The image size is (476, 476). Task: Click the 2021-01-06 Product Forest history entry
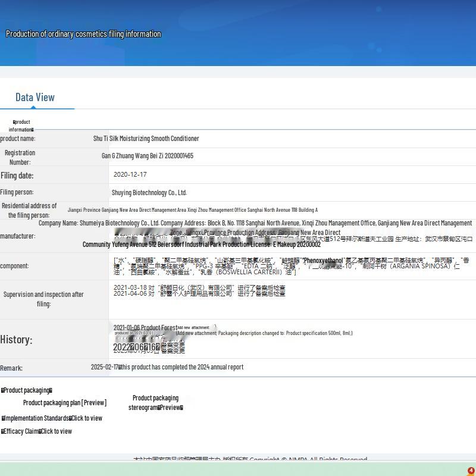click(x=145, y=328)
